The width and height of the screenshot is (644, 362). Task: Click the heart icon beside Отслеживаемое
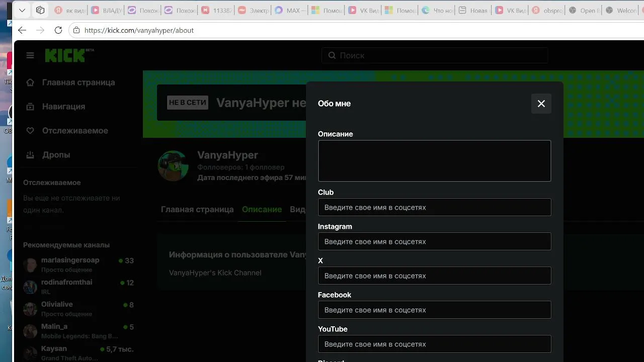tap(30, 131)
